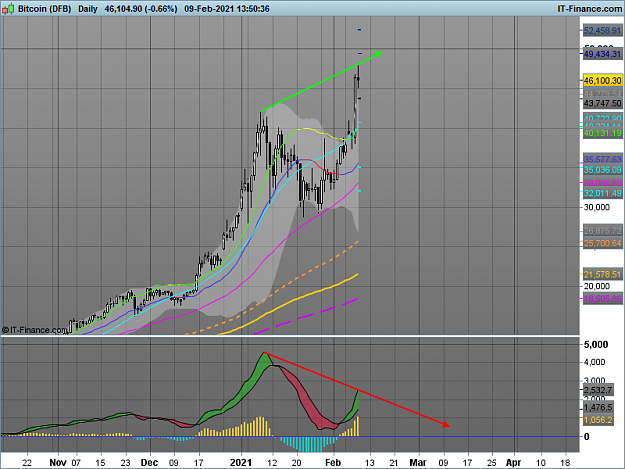
Task: Click the 20 date label before Feb
Action: [296, 463]
